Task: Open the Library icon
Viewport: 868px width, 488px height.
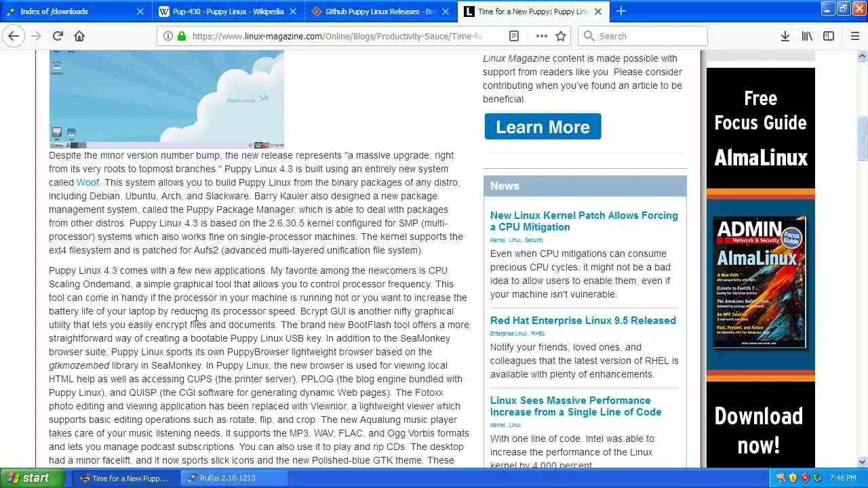Action: (807, 36)
